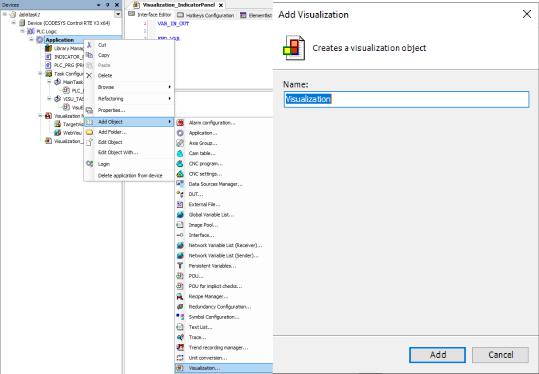Click the Image Pool icon
The width and height of the screenshot is (539, 374).
[180, 225]
